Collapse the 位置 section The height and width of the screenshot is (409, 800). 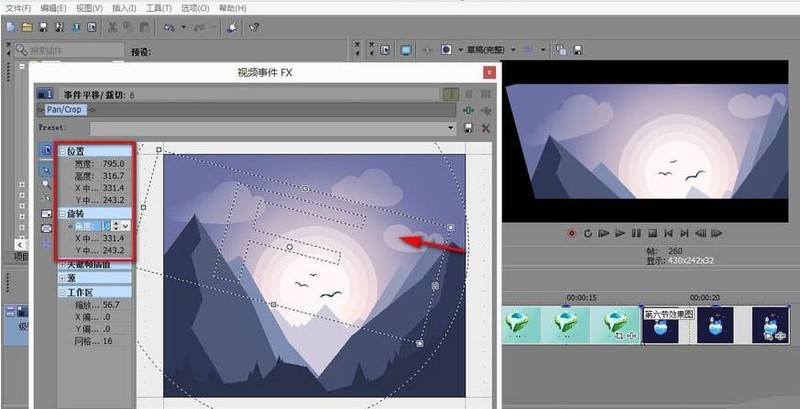coord(63,151)
